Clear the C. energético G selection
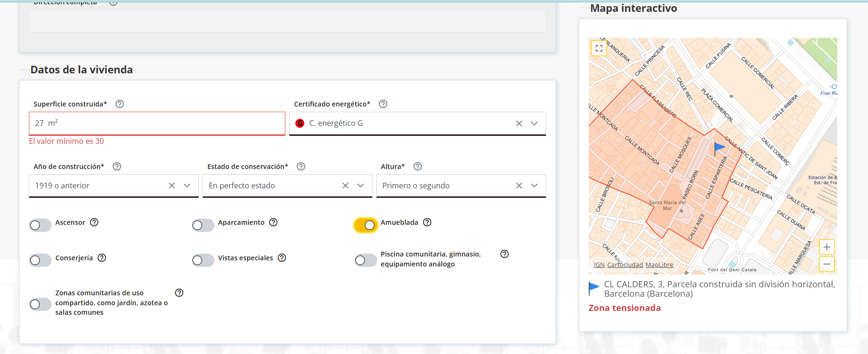868x354 pixels. click(519, 124)
